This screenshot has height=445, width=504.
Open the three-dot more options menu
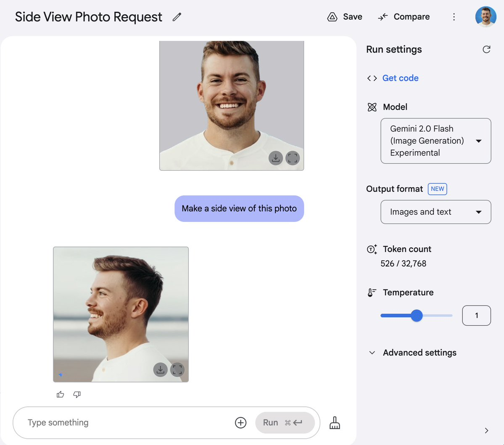[454, 17]
